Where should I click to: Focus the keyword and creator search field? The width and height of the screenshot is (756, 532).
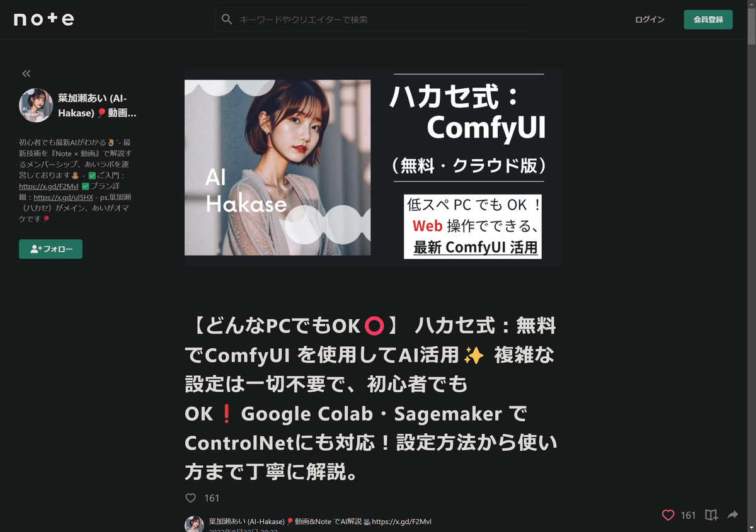click(x=373, y=20)
